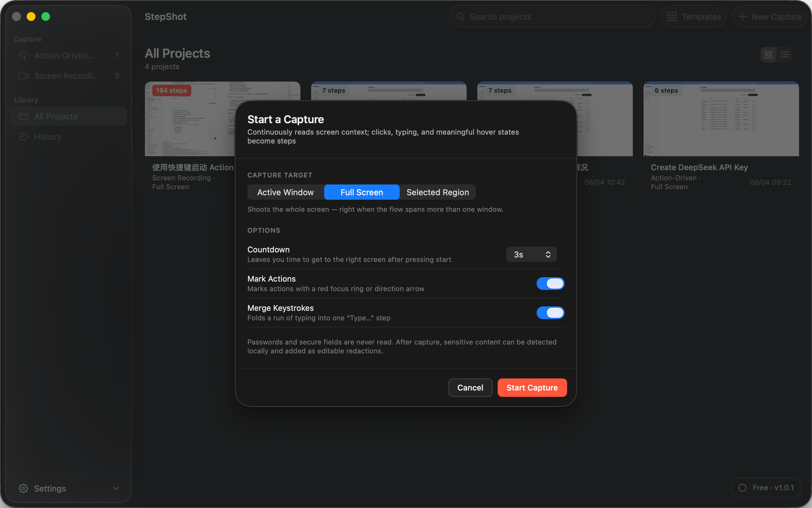
Task: Open All Projects in the Library
Action: pos(69,116)
